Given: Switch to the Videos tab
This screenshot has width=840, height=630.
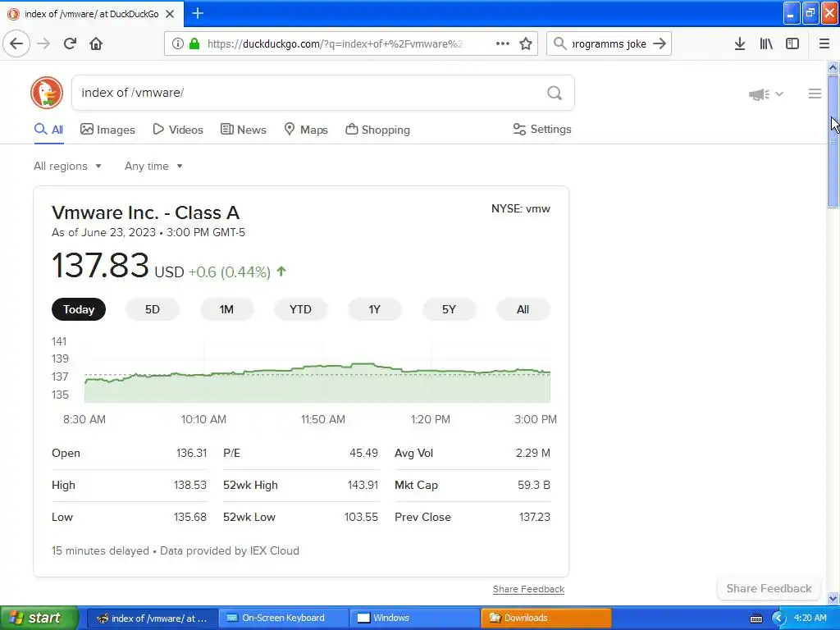Looking at the screenshot, I should (178, 130).
